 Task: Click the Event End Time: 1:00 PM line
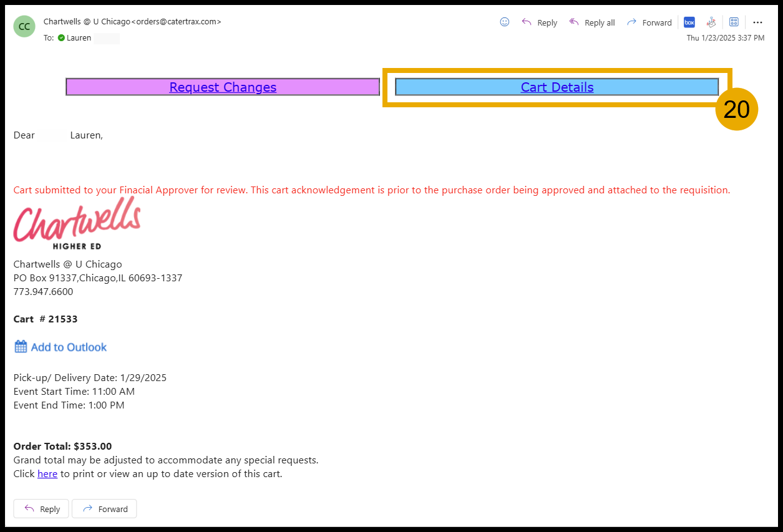[69, 405]
